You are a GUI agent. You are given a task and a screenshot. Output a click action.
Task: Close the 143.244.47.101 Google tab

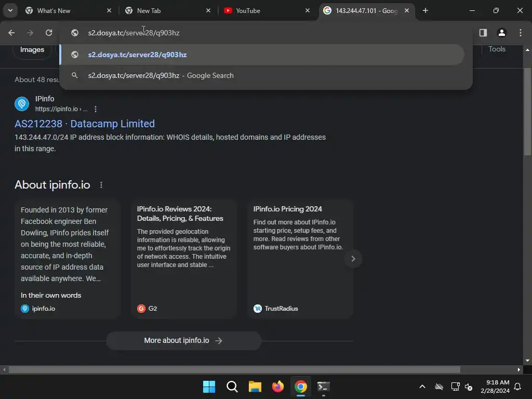(407, 10)
